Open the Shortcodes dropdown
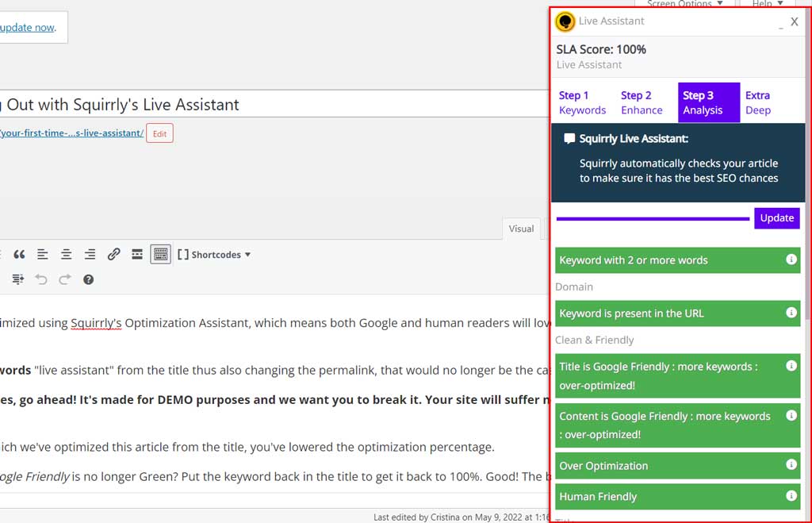This screenshot has width=812, height=523. click(x=213, y=255)
